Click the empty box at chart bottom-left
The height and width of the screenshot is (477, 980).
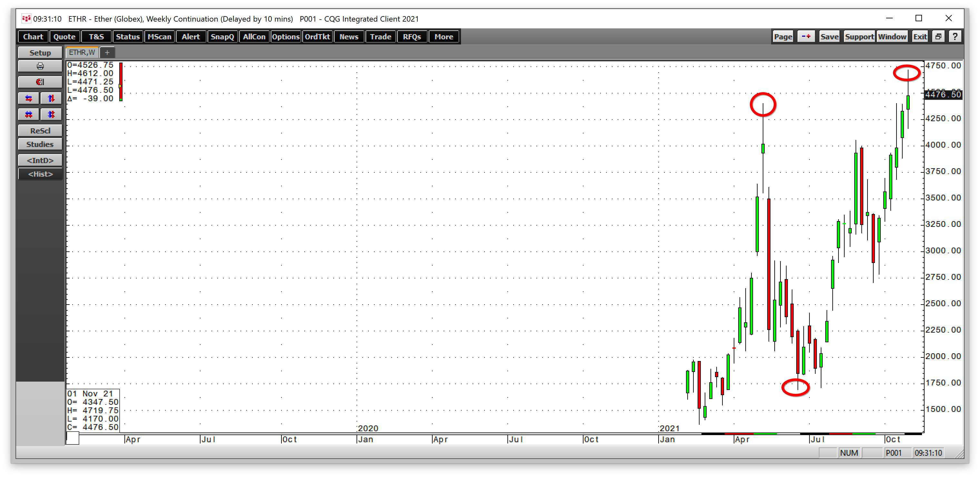[x=73, y=438]
